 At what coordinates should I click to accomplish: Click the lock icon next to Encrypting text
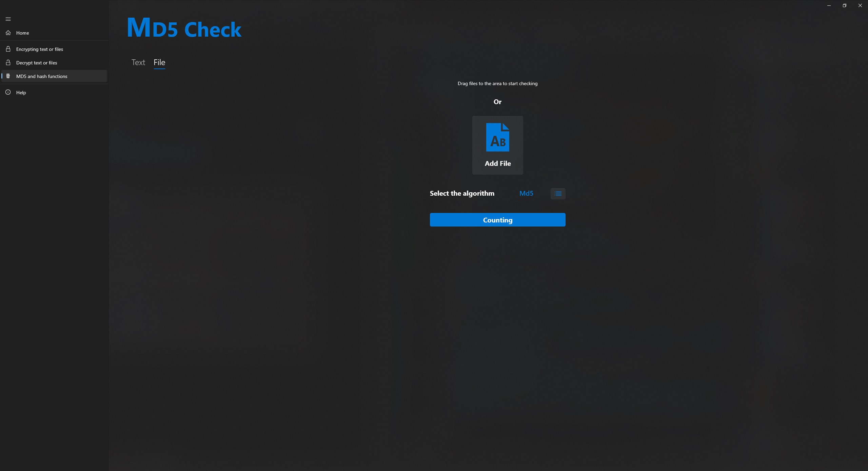click(x=7, y=49)
